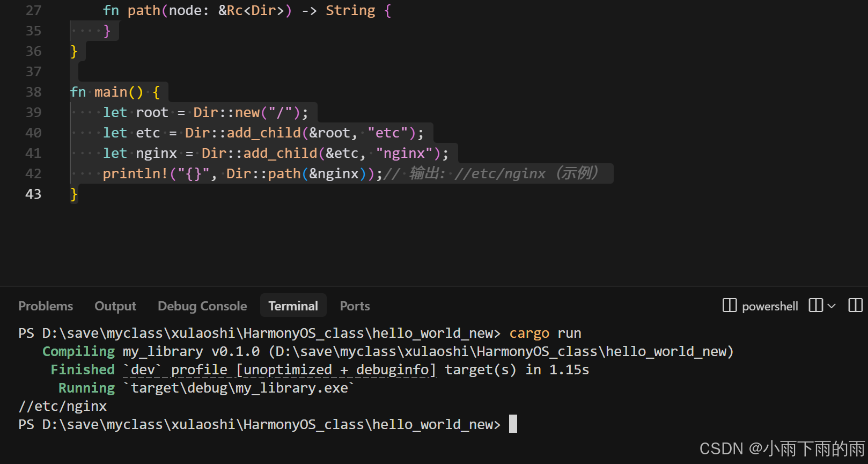Click the 'println!' macro on line 42
The image size is (868, 464).
click(x=135, y=173)
